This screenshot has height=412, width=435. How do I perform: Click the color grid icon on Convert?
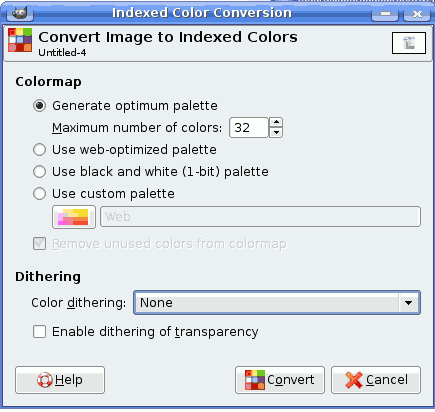[x=255, y=380]
